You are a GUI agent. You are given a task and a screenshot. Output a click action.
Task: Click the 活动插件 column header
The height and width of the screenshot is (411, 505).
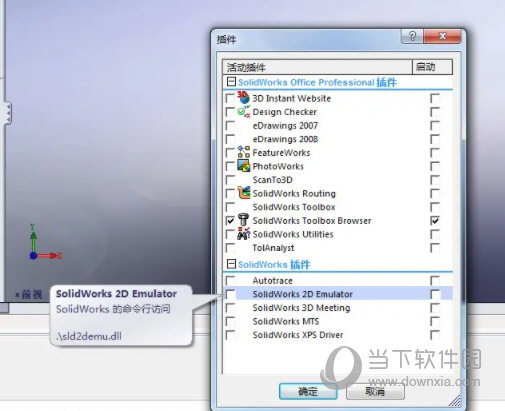click(x=317, y=67)
